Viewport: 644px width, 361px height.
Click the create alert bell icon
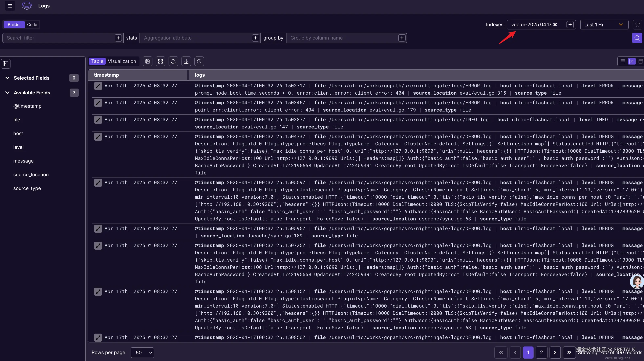(173, 62)
